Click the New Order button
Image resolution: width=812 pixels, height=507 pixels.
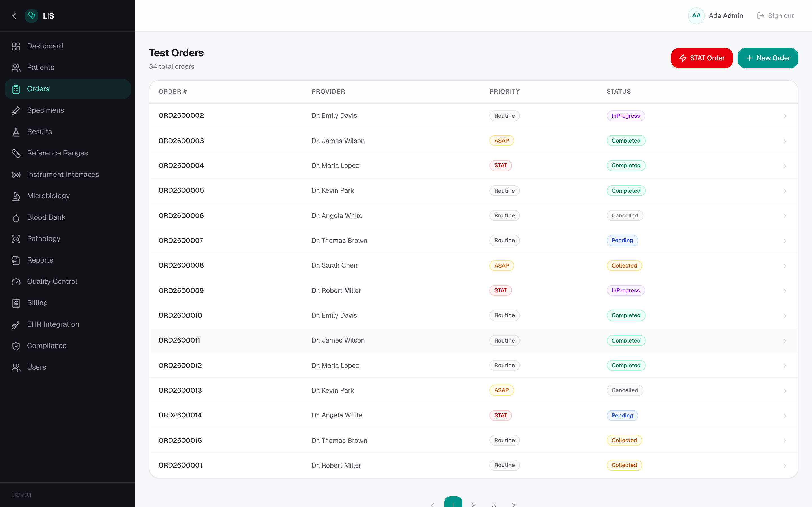point(768,58)
